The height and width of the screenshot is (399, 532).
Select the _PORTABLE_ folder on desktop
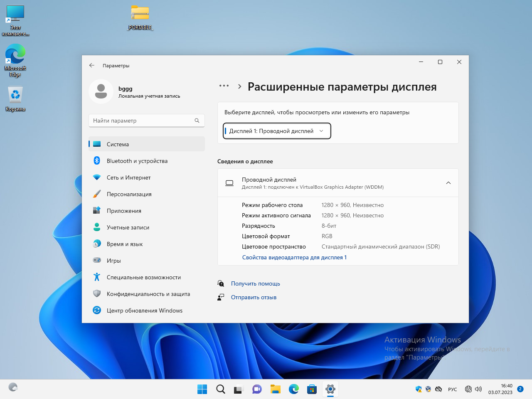pos(140,17)
